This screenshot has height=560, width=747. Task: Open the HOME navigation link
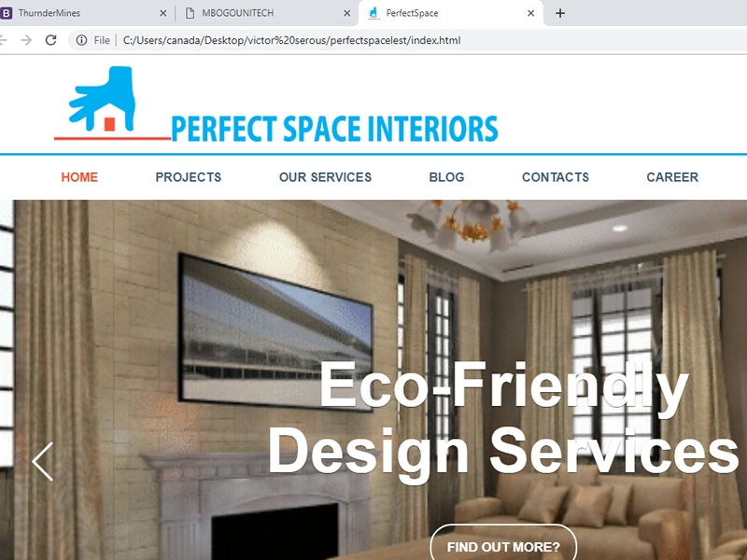click(79, 177)
